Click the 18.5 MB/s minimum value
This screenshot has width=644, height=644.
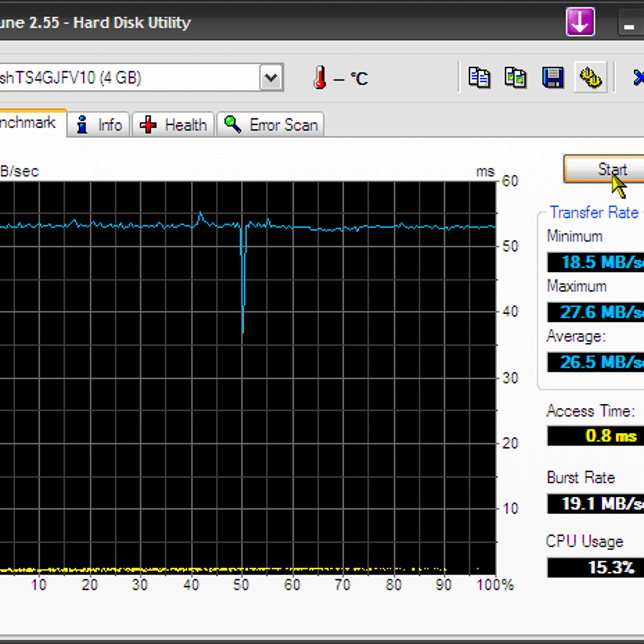coord(596,262)
